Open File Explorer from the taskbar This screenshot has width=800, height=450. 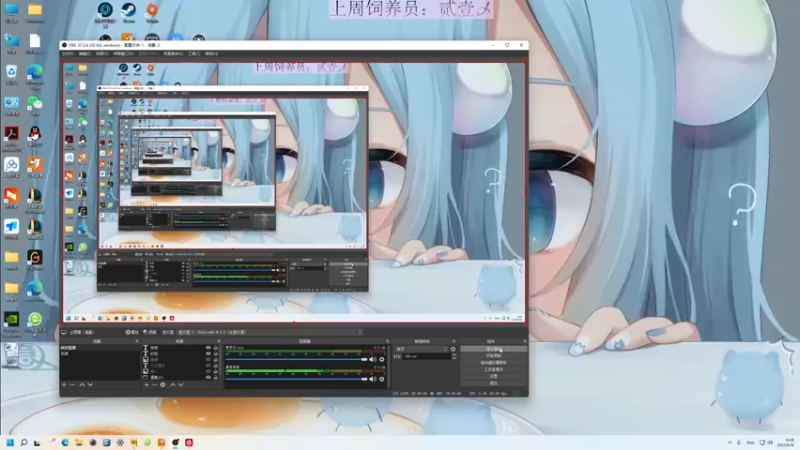point(79,442)
